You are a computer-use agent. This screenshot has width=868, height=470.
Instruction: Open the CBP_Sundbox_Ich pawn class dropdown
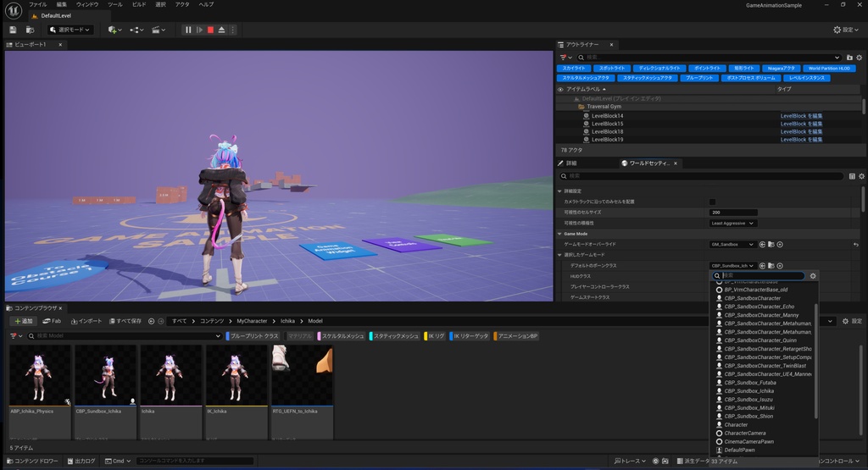click(x=733, y=266)
